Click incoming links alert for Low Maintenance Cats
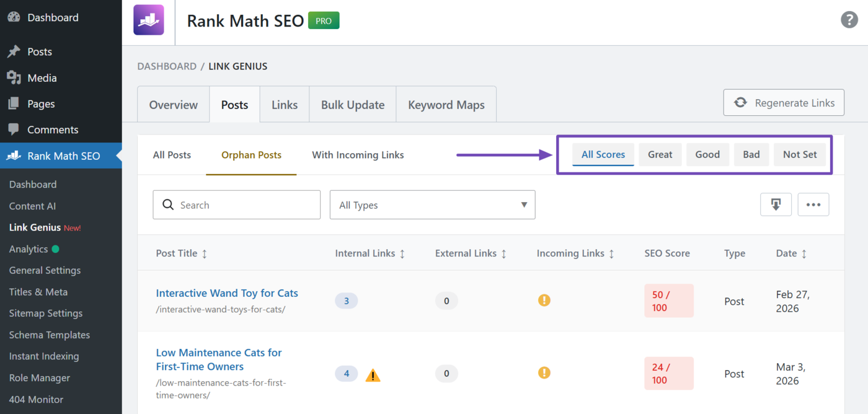Screen dimensions: 868x414 tap(544, 372)
